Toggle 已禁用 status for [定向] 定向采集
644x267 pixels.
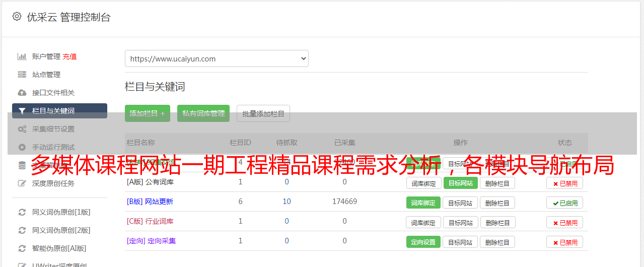pyautogui.click(x=564, y=242)
